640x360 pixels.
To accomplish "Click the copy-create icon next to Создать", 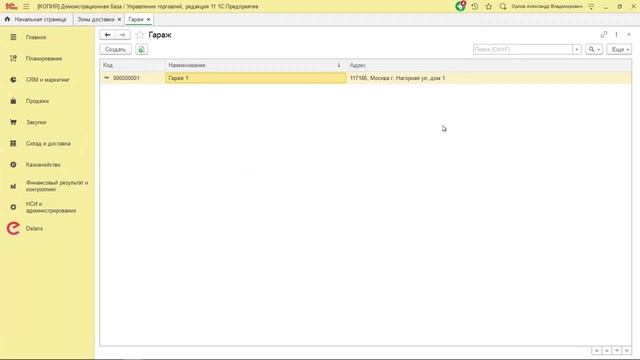I will [x=142, y=49].
